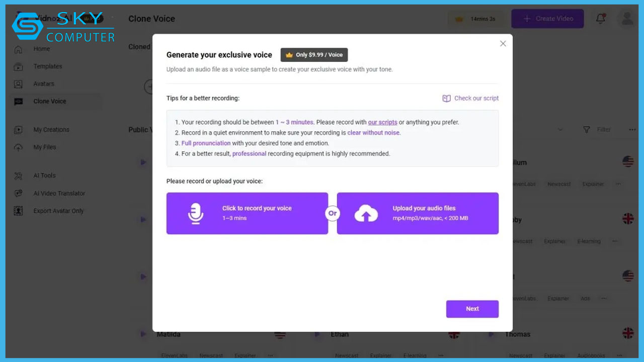The height and width of the screenshot is (362, 644).
Task: Open Avatars in the sidebar
Action: click(x=44, y=84)
